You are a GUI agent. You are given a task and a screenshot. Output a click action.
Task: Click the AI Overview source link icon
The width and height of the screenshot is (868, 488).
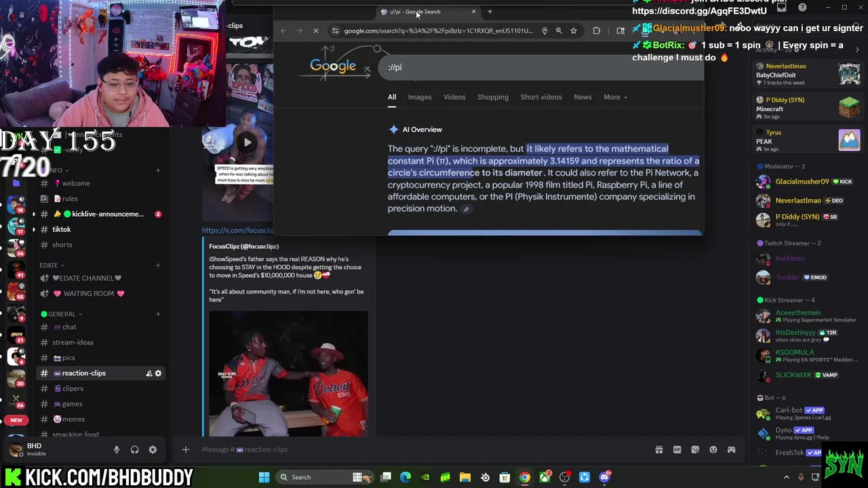(466, 209)
